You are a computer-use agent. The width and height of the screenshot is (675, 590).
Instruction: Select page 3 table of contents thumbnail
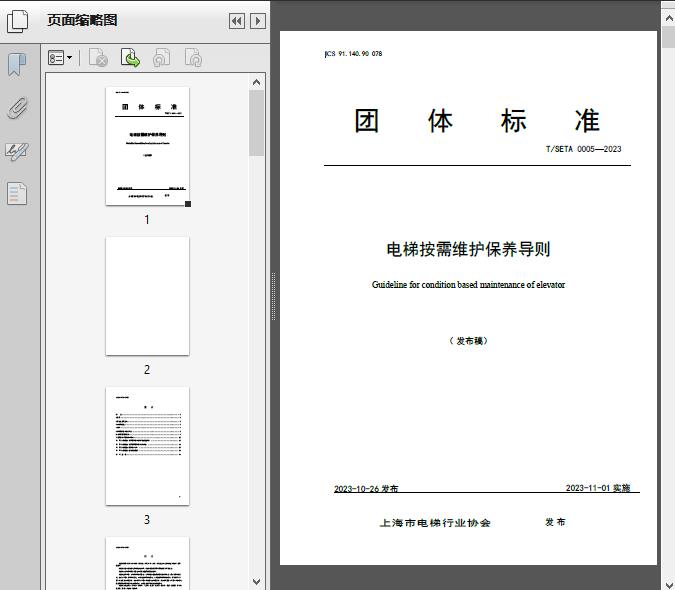tap(147, 446)
